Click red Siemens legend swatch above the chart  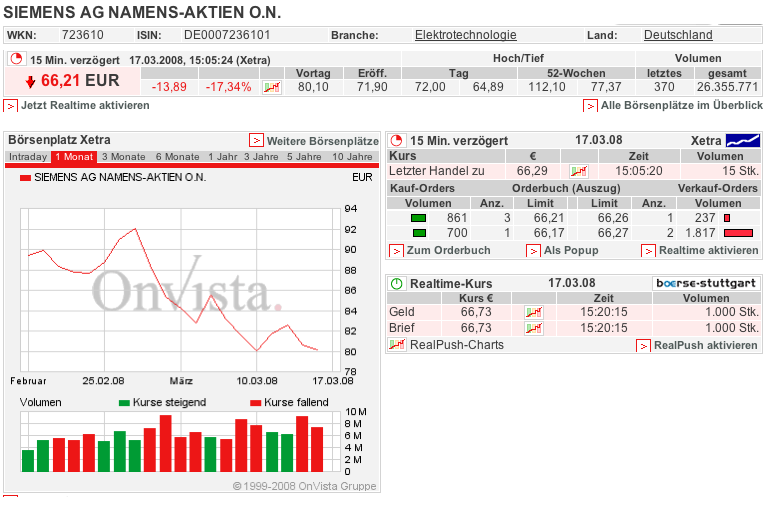[25, 178]
